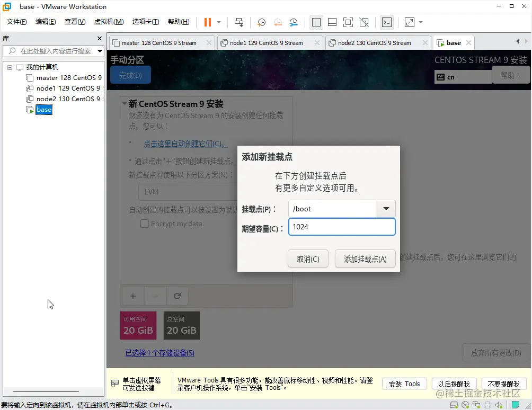Click 取消(C) cancel button

[308, 259]
